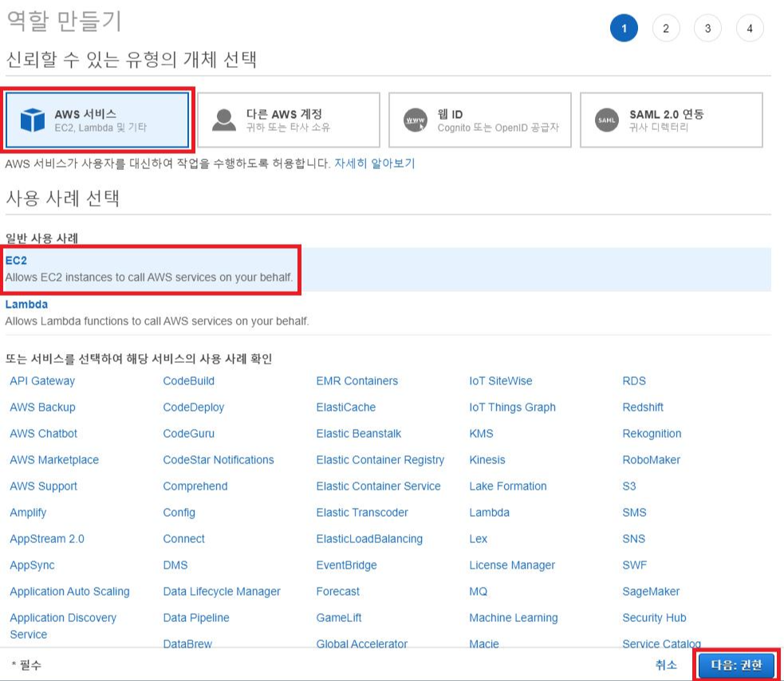Select AWS Chatbot service
Screen dimensions: 784x681
pos(44,434)
